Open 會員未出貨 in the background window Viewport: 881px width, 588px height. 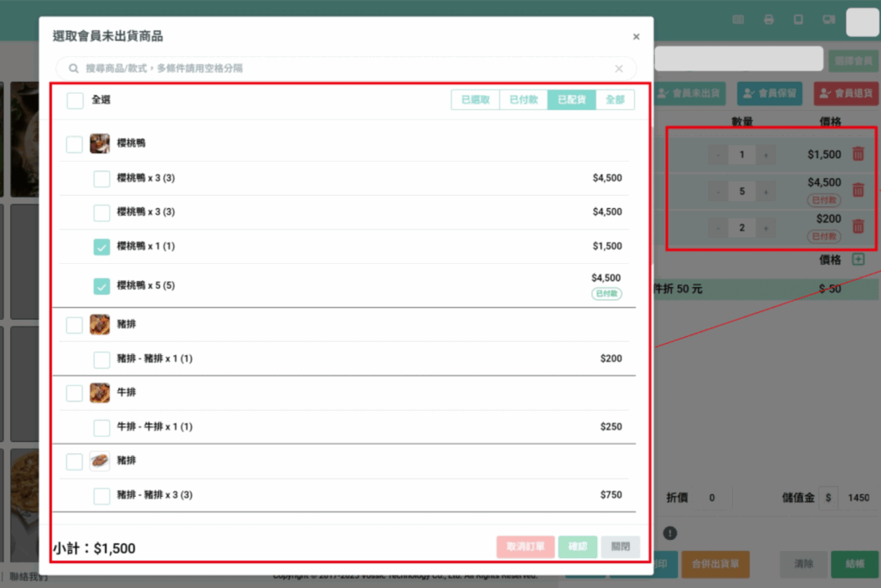(690, 93)
